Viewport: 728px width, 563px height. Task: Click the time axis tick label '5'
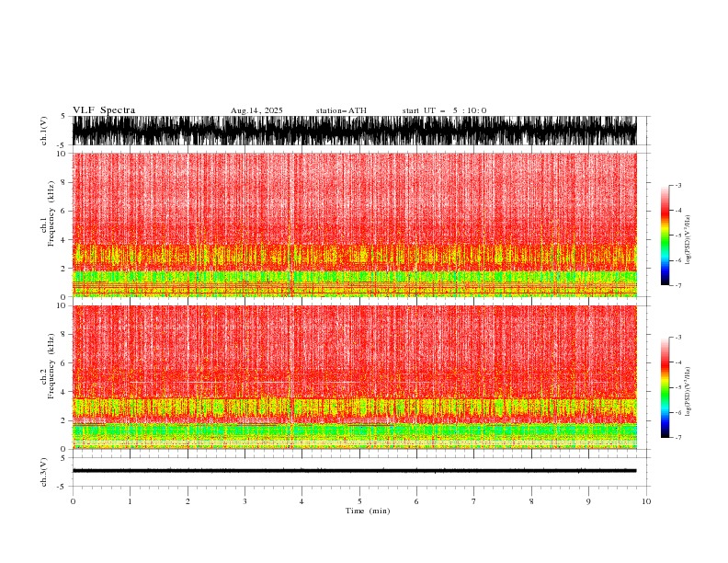[359, 501]
